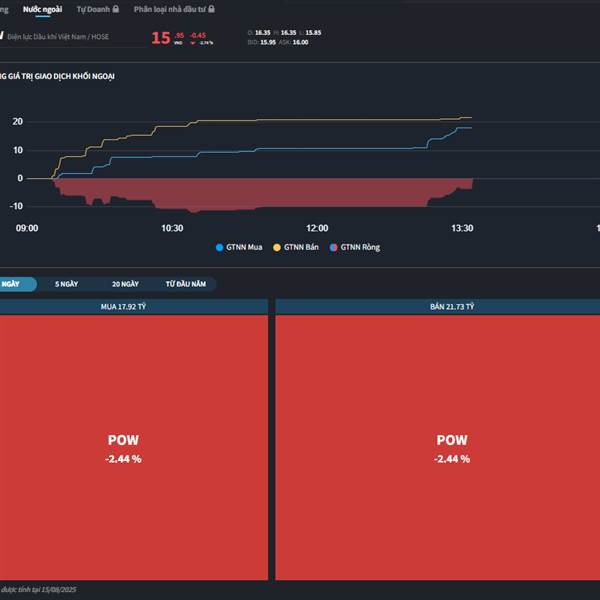600x600 pixels.
Task: Toggle the GTNN Mua series label
Action: [244, 248]
